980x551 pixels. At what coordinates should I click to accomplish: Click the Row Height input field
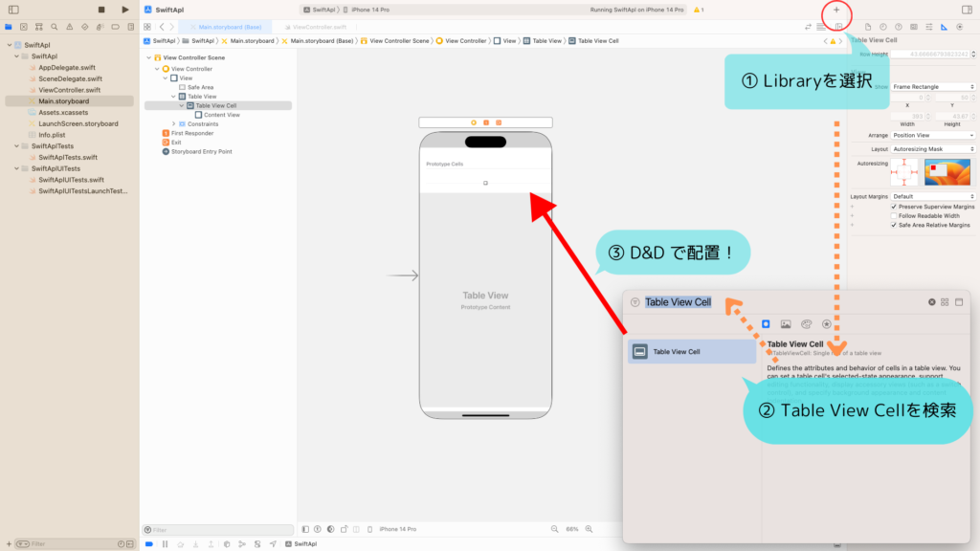pos(931,55)
